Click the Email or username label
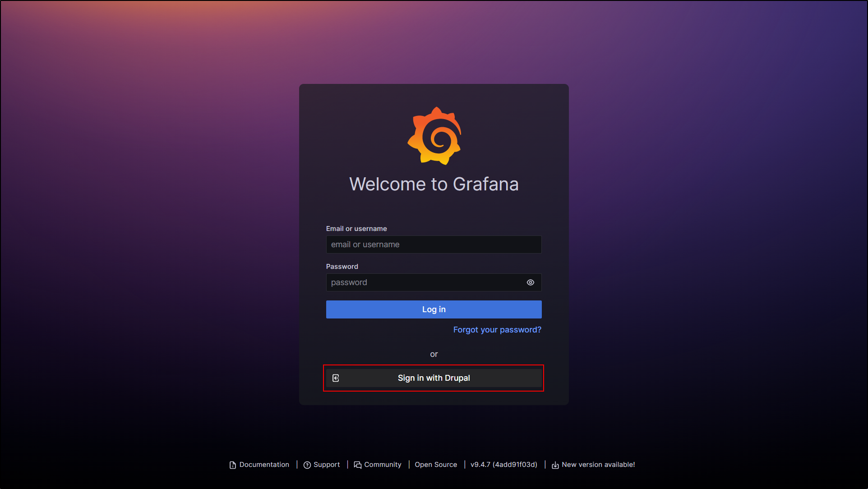 [x=356, y=229]
